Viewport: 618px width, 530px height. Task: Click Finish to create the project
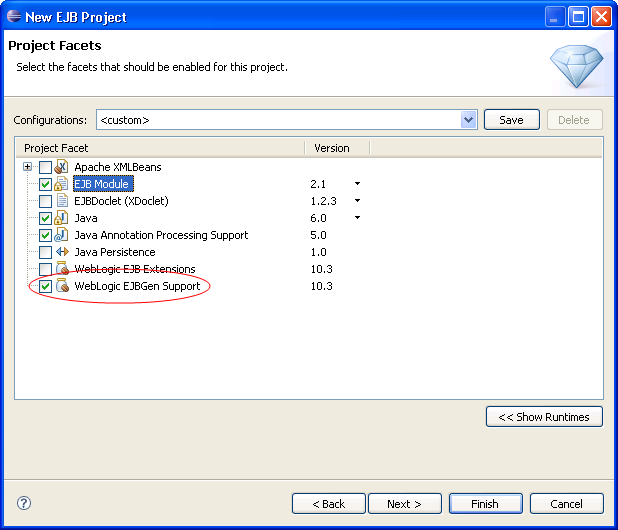click(486, 504)
